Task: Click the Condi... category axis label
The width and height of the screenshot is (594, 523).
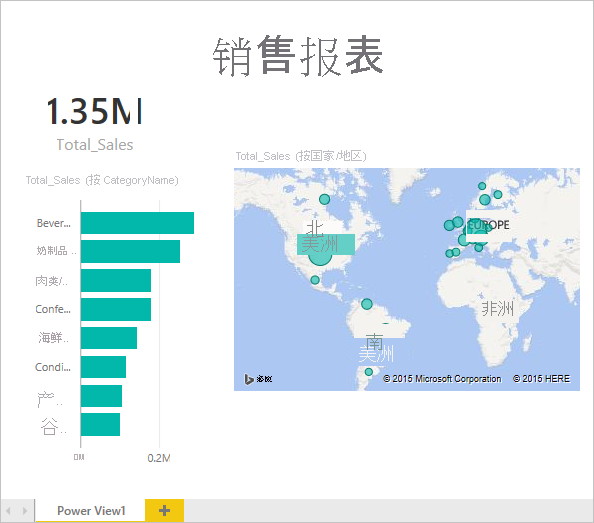Action: (x=53, y=367)
